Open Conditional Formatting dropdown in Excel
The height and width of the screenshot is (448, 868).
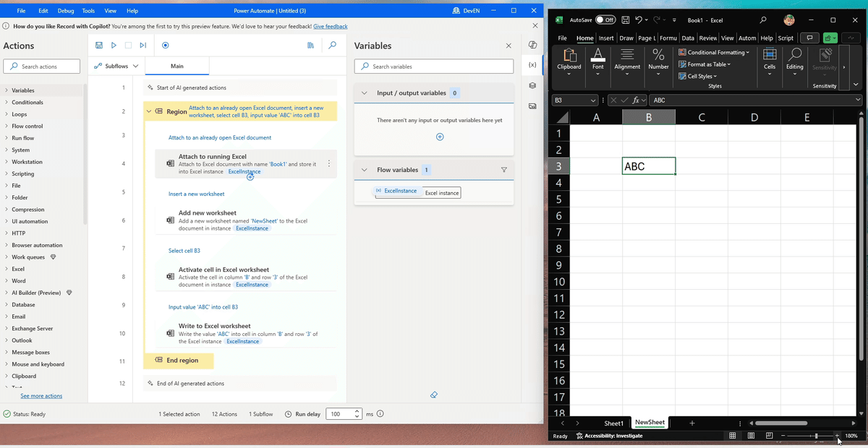pyautogui.click(x=714, y=52)
